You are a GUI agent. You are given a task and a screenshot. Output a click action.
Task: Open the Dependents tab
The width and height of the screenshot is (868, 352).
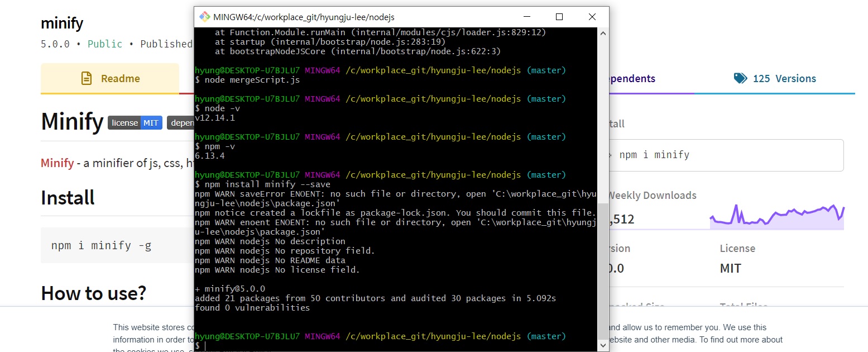(x=631, y=79)
